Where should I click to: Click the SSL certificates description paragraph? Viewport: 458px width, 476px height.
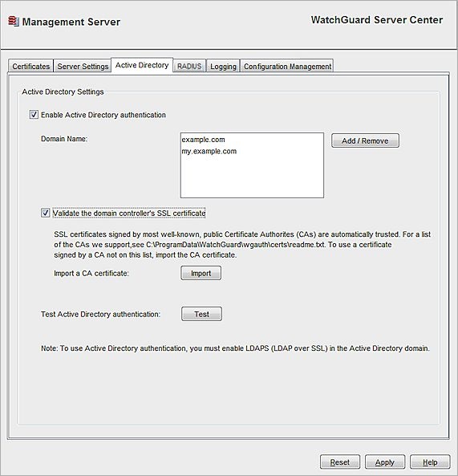pos(242,245)
